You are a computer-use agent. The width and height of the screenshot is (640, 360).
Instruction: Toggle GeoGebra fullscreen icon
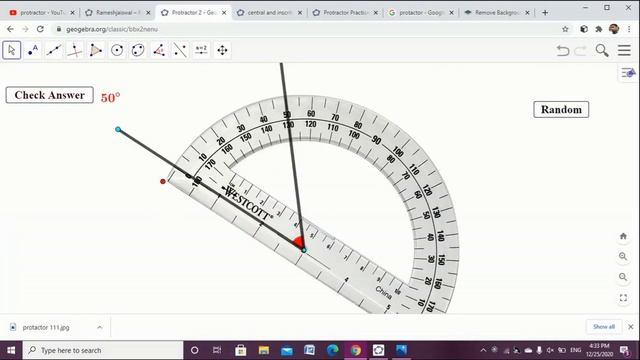point(623,298)
